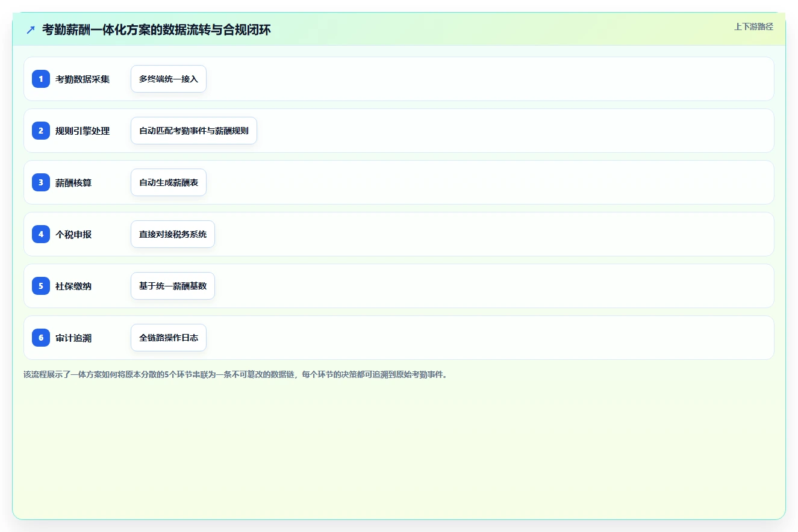Select the 自动生成薪酬表 chip
Viewport: 798px width, 532px height.
coord(169,182)
